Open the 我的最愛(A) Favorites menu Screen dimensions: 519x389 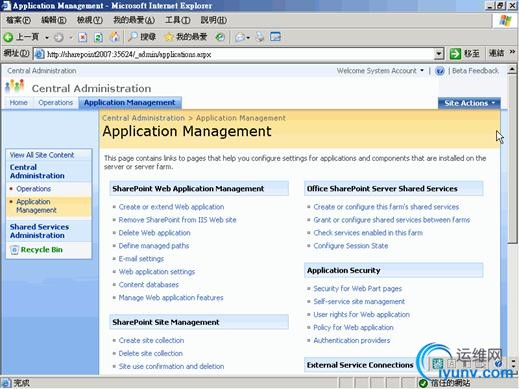tap(134, 20)
